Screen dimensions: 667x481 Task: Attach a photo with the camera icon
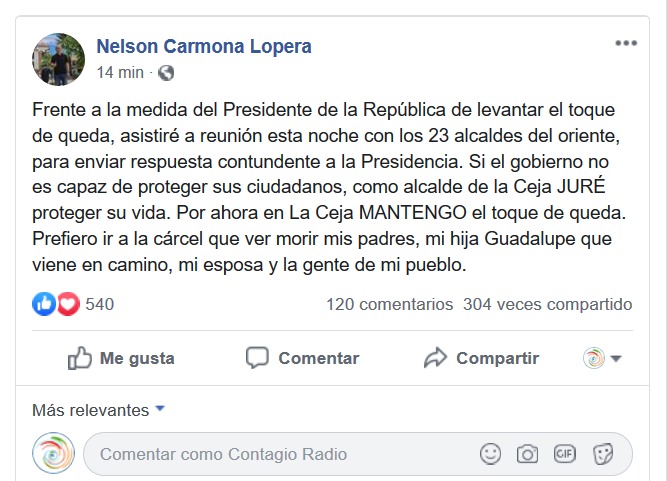(527, 454)
